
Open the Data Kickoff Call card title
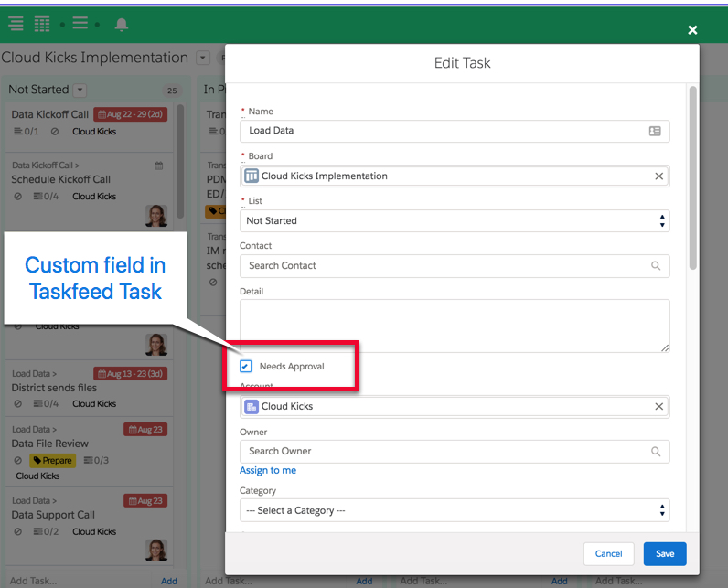(x=49, y=114)
